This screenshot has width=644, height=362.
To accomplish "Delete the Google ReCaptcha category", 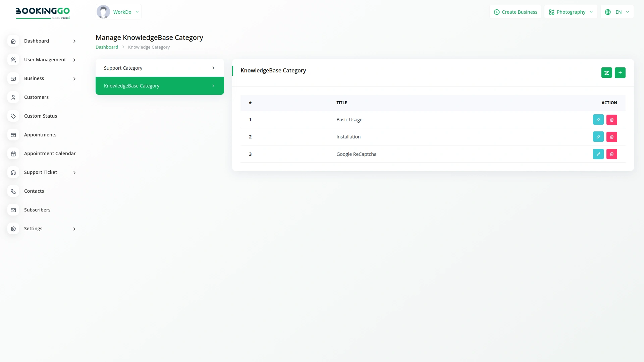I will 612,154.
